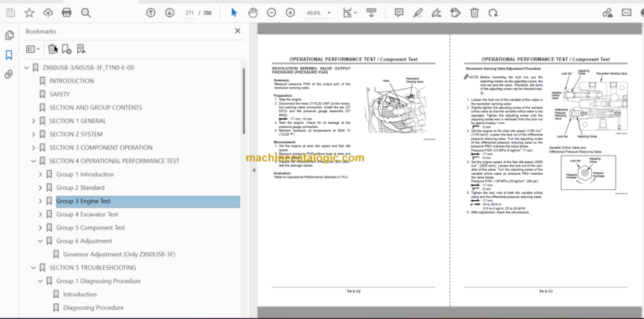The width and height of the screenshot is (644, 319).
Task: Open the sign document tool
Action: click(x=437, y=13)
